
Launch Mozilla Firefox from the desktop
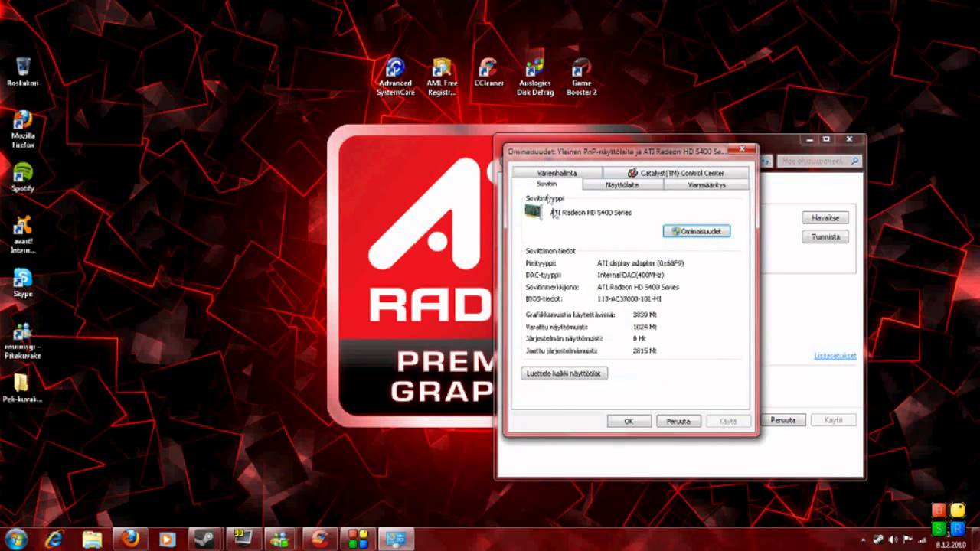[x=23, y=129]
